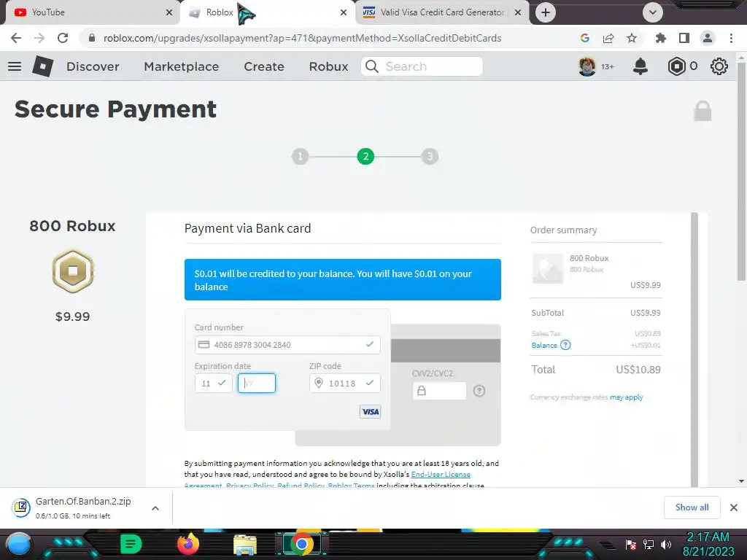Reload the current page
747x560 pixels.
[x=63, y=38]
